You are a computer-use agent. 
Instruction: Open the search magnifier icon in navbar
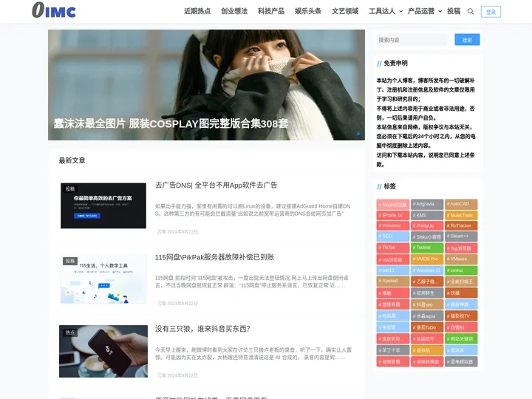point(470,12)
